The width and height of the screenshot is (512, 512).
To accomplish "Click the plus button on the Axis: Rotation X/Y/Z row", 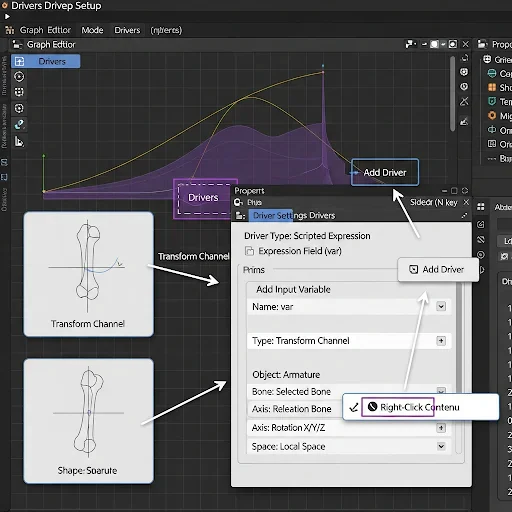I will (441, 428).
